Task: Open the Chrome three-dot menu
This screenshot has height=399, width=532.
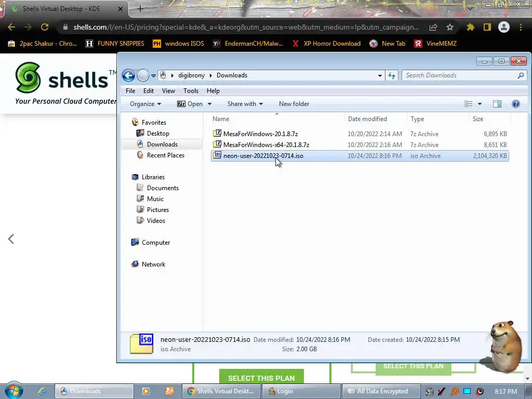Action: point(521,27)
